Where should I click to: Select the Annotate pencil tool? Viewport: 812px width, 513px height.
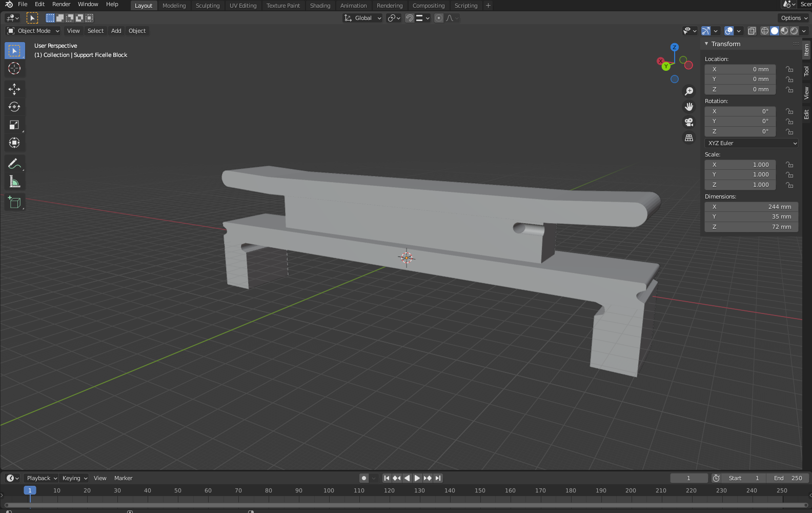click(x=14, y=164)
